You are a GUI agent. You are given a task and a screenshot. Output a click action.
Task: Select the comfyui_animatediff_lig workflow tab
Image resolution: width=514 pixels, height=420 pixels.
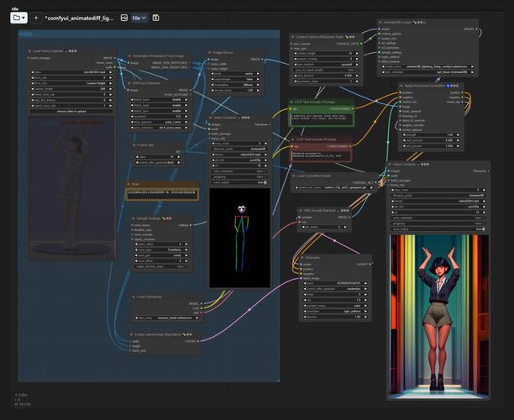pyautogui.click(x=79, y=18)
